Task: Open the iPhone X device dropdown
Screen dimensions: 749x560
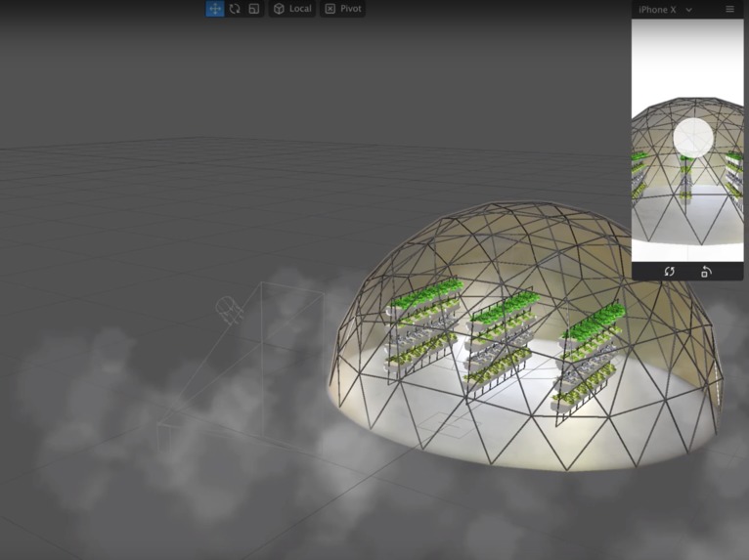Action: pos(665,10)
